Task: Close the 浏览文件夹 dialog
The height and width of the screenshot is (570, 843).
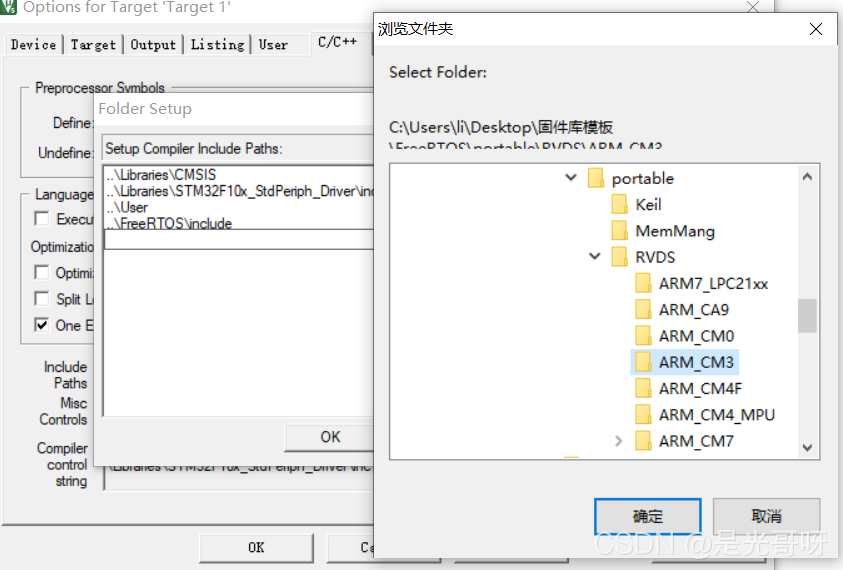Action: coord(816,29)
